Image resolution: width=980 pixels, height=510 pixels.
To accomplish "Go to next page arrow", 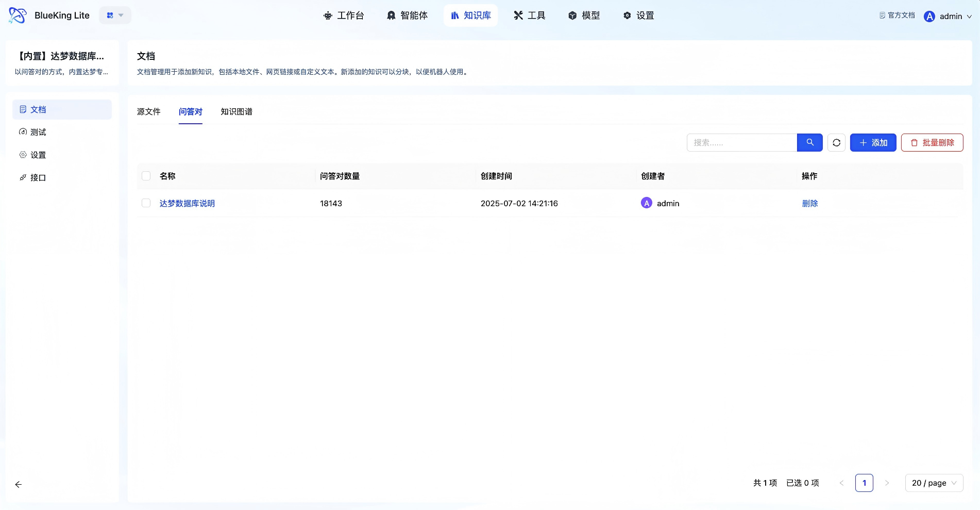I will click(887, 483).
